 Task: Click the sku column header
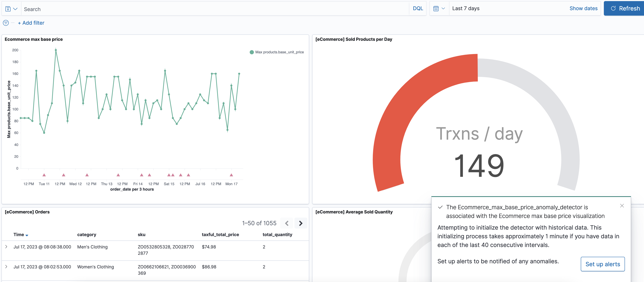click(142, 235)
